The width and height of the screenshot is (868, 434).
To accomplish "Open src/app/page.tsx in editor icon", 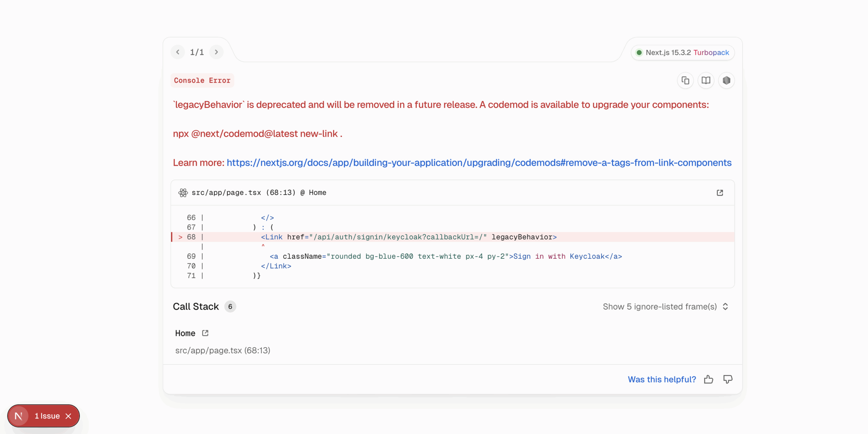I will pos(720,193).
